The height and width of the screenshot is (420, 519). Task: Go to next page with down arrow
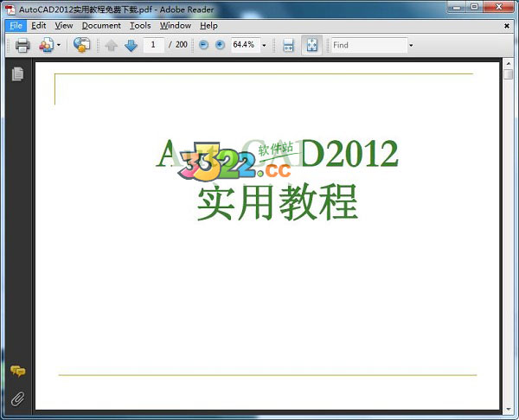point(131,45)
